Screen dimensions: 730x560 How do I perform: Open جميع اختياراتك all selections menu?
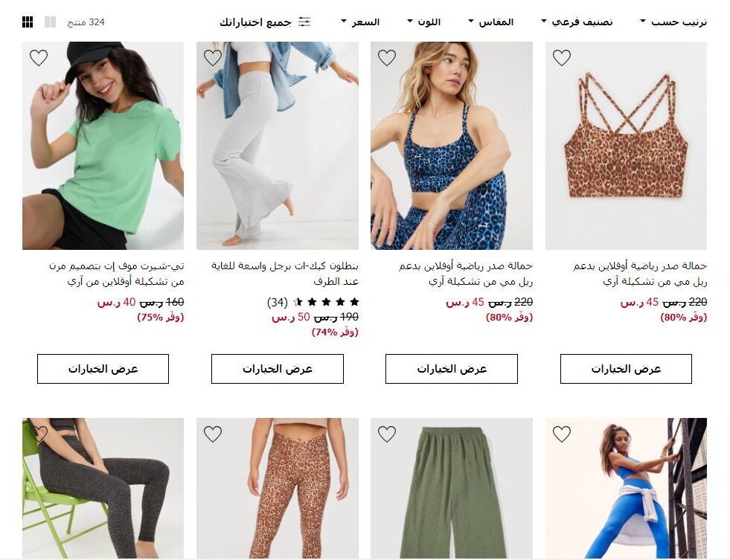pos(265,22)
